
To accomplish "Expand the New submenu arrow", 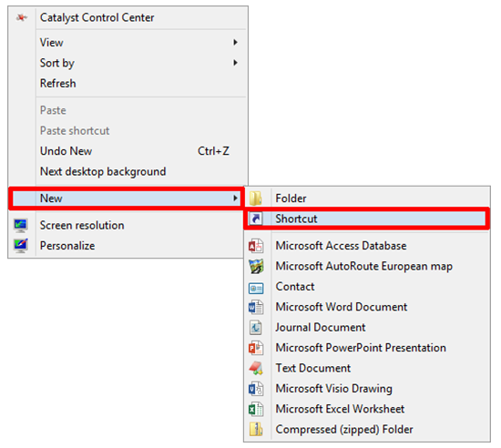I will point(236,199).
